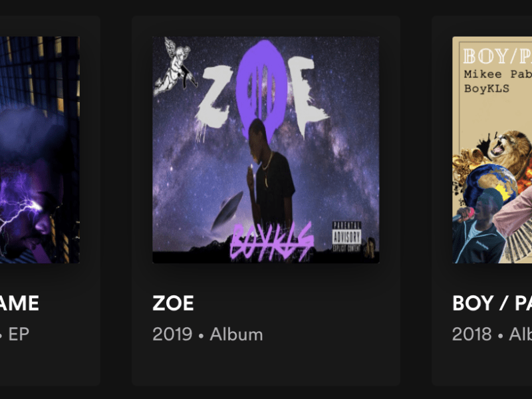The height and width of the screenshot is (399, 532).
Task: Click the angel figure on ZOE cover
Action: [176, 66]
